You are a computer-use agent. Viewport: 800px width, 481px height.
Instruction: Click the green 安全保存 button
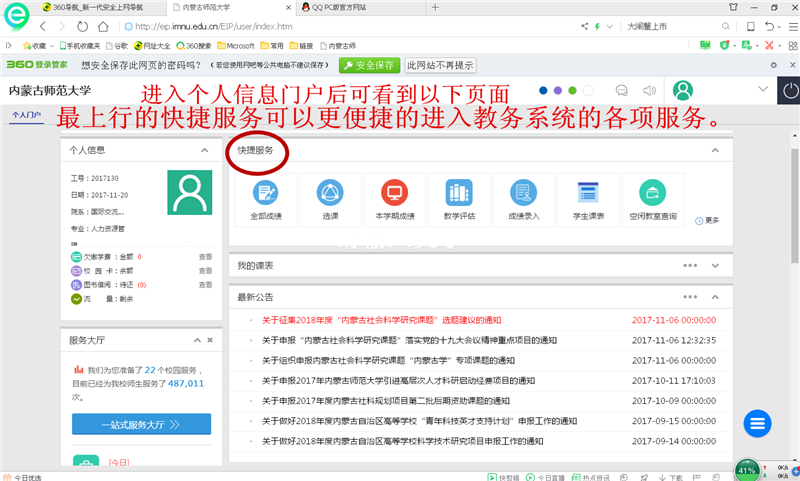coord(368,65)
